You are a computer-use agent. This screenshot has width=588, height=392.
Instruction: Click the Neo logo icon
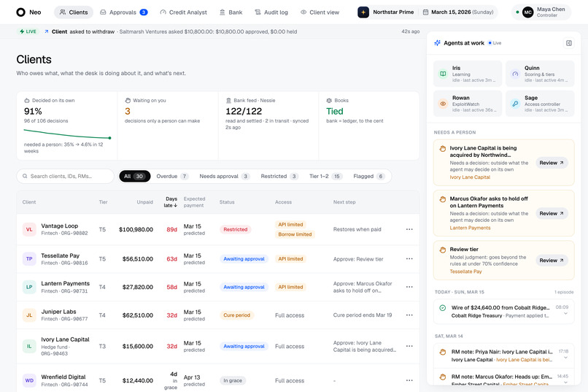20,12
